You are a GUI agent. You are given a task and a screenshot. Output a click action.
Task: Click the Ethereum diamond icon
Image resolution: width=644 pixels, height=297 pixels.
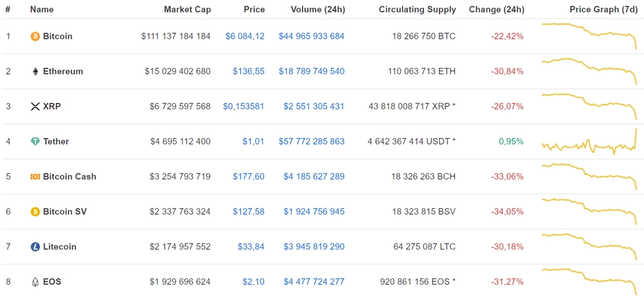point(35,72)
